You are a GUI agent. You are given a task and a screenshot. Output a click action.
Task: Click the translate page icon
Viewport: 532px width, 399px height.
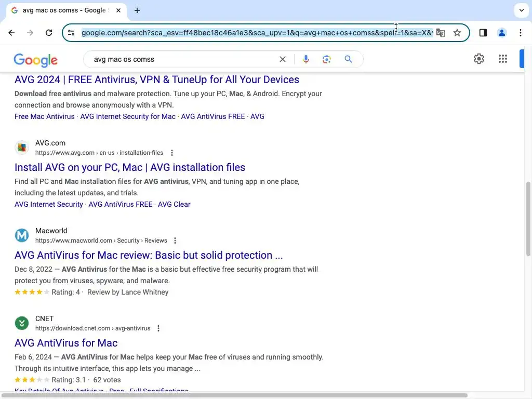click(x=441, y=33)
